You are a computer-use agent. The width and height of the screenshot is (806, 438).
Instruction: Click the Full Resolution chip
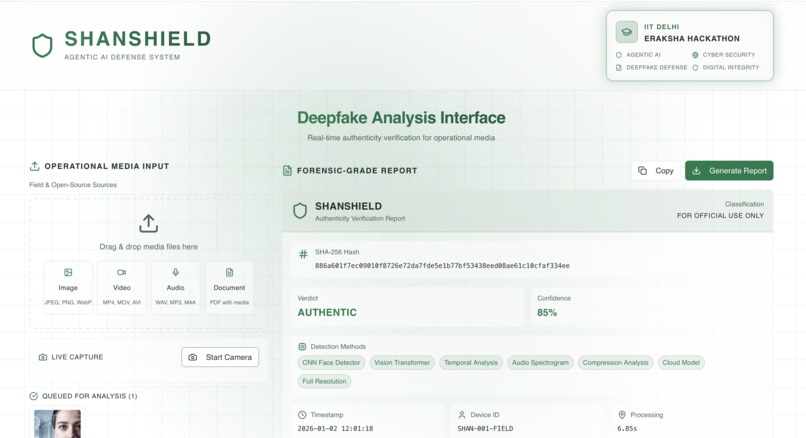[x=324, y=381]
